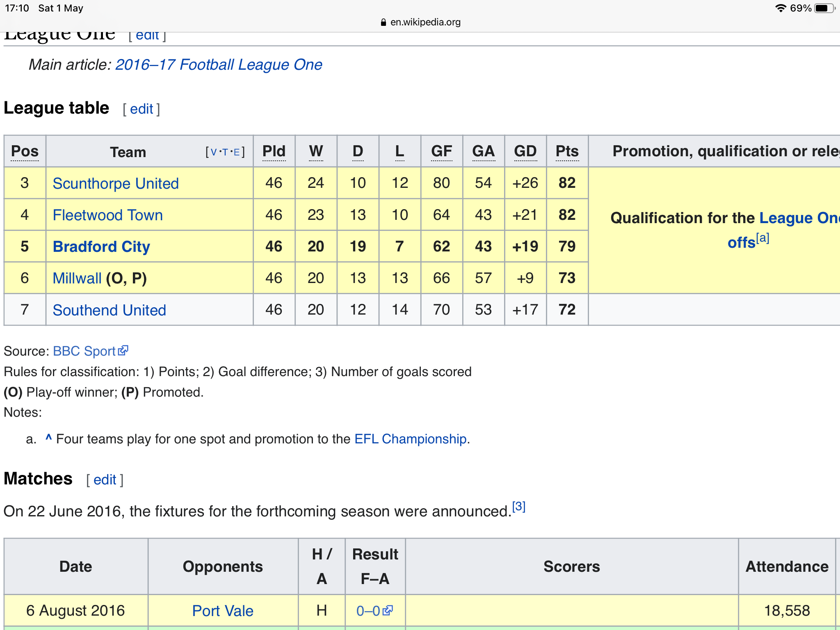Tap the Pld column header
The image size is (840, 630).
274,151
